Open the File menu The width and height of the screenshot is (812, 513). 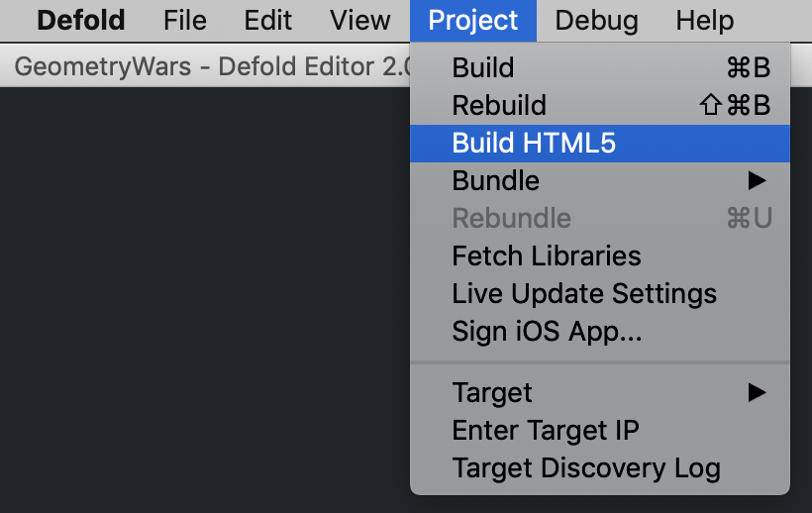click(185, 20)
